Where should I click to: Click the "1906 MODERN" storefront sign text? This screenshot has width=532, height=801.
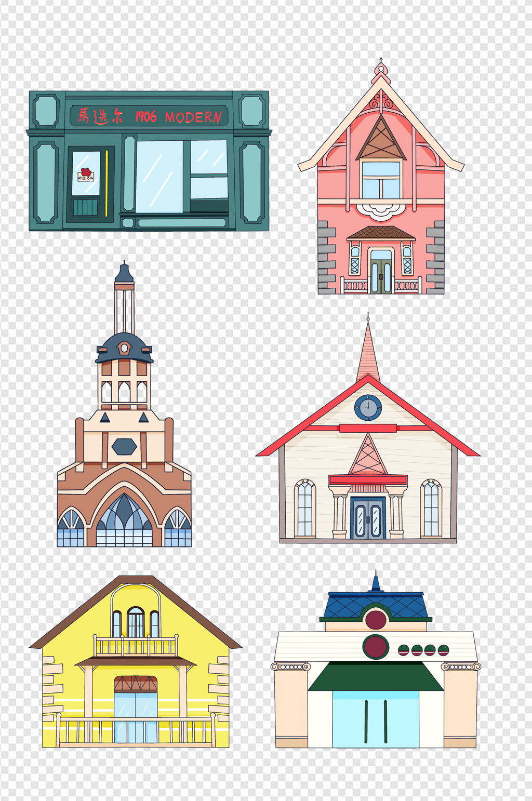pyautogui.click(x=179, y=117)
